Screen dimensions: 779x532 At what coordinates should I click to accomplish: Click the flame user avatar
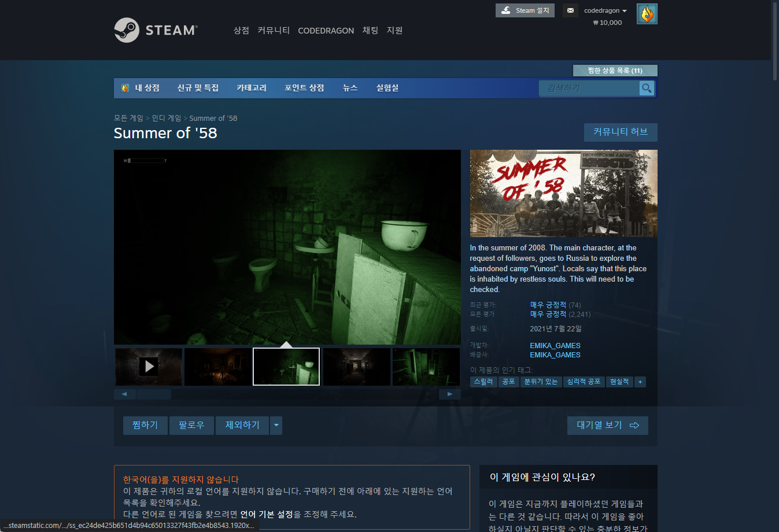click(647, 14)
